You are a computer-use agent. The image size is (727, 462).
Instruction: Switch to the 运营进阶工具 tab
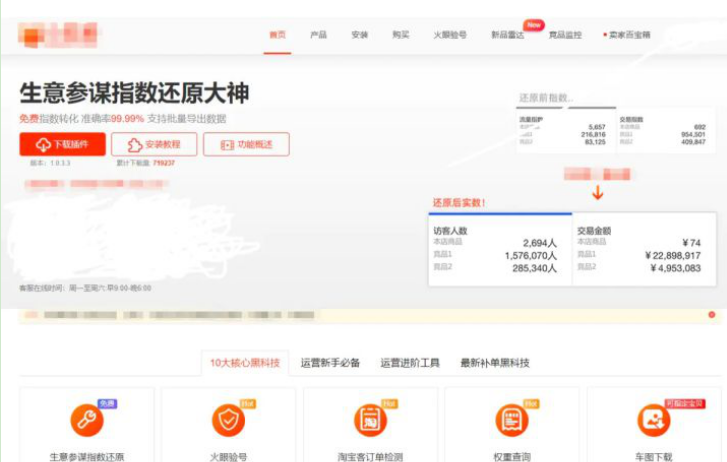click(x=410, y=363)
